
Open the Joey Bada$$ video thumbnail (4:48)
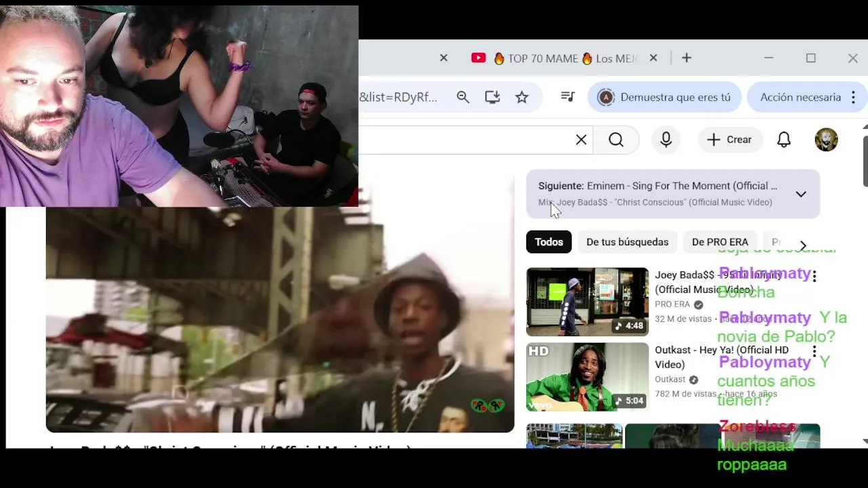click(587, 302)
